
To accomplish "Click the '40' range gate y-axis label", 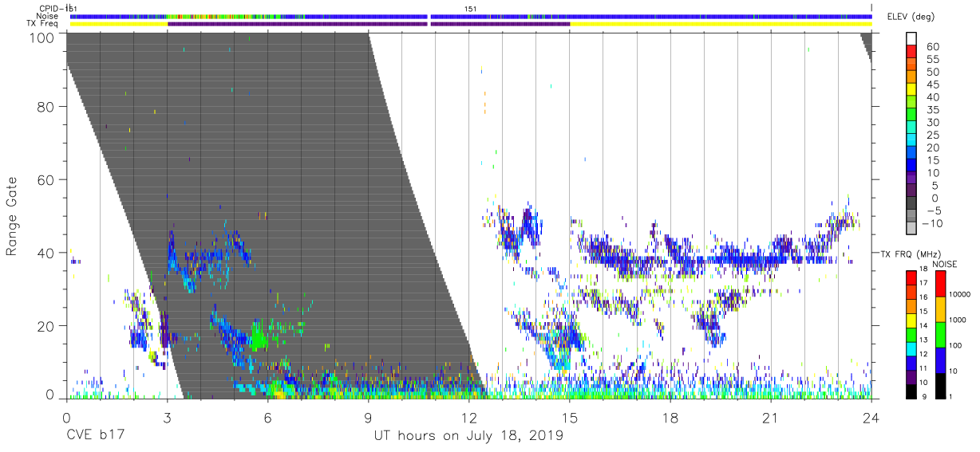I will [x=45, y=253].
